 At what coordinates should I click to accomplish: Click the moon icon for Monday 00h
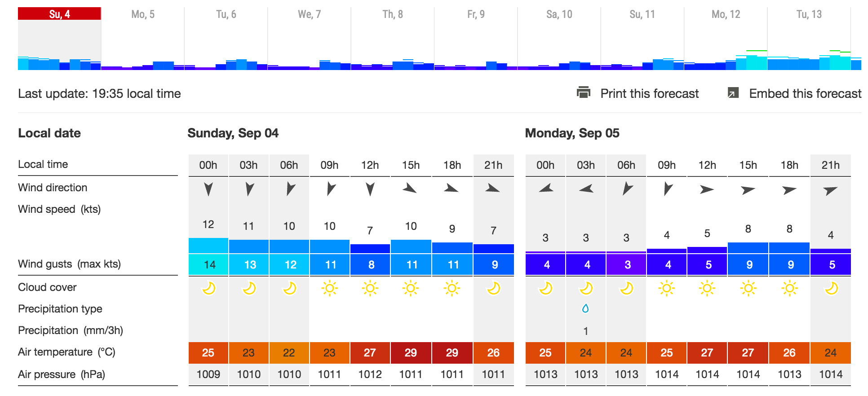point(545,288)
